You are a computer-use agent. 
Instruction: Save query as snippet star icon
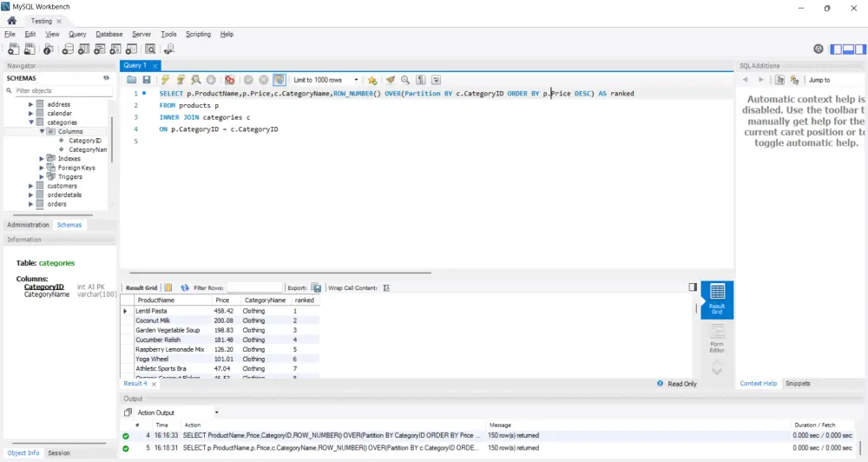coord(372,80)
